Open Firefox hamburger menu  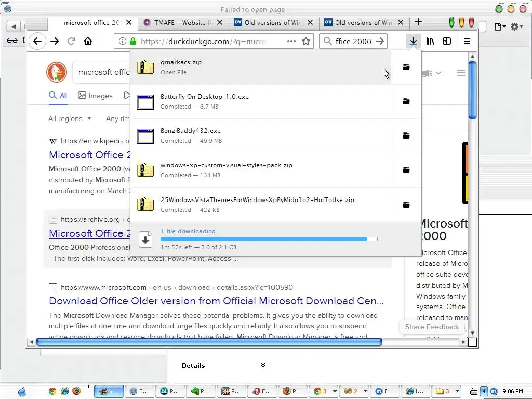pyautogui.click(x=467, y=42)
